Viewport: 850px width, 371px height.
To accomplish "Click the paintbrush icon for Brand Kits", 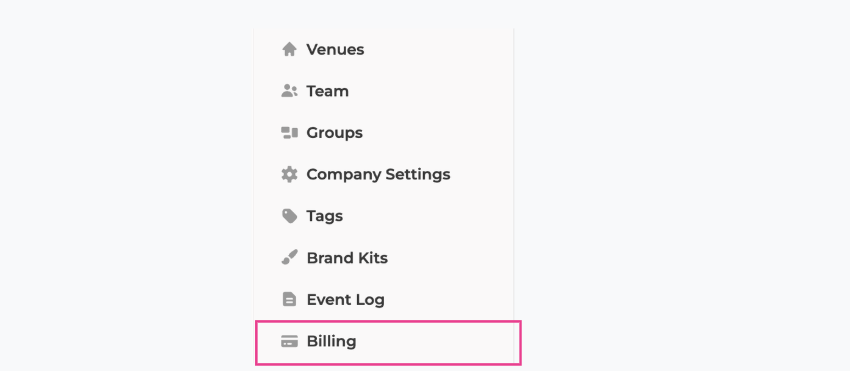I will point(289,258).
